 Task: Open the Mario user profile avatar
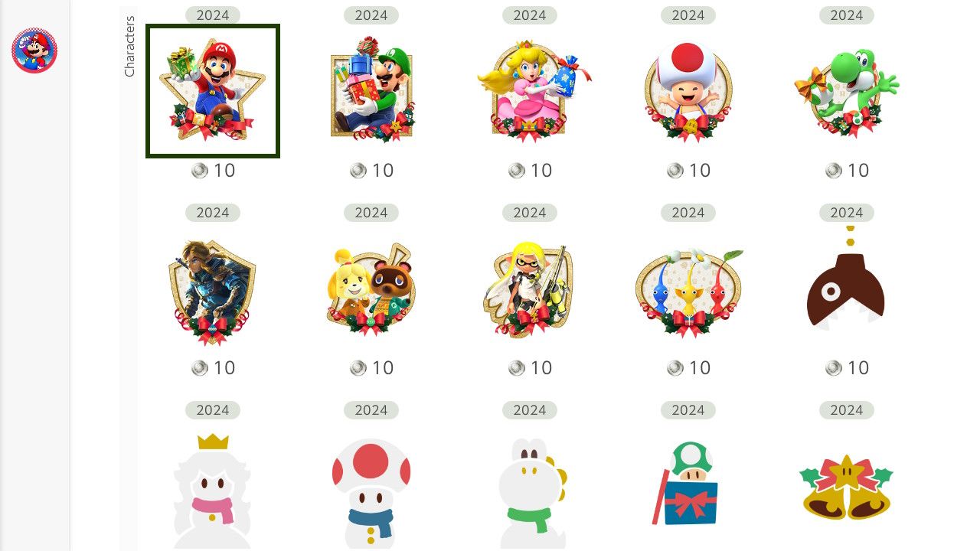click(34, 51)
